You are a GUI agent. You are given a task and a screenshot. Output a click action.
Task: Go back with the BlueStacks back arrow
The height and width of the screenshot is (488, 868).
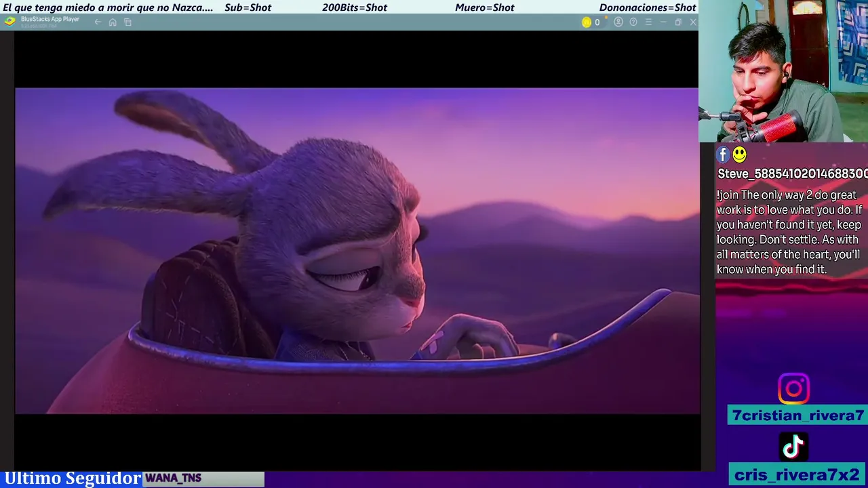(x=98, y=22)
